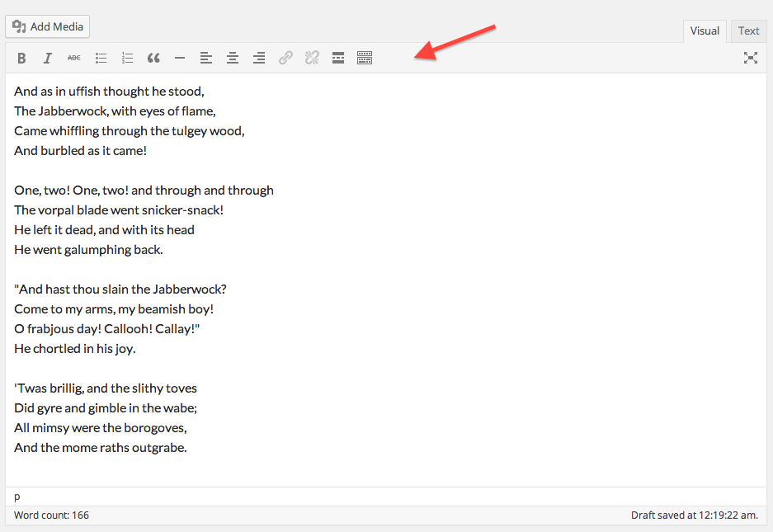773x532 pixels.
Task: Enter distraction-free fullscreen mode
Action: point(751,59)
